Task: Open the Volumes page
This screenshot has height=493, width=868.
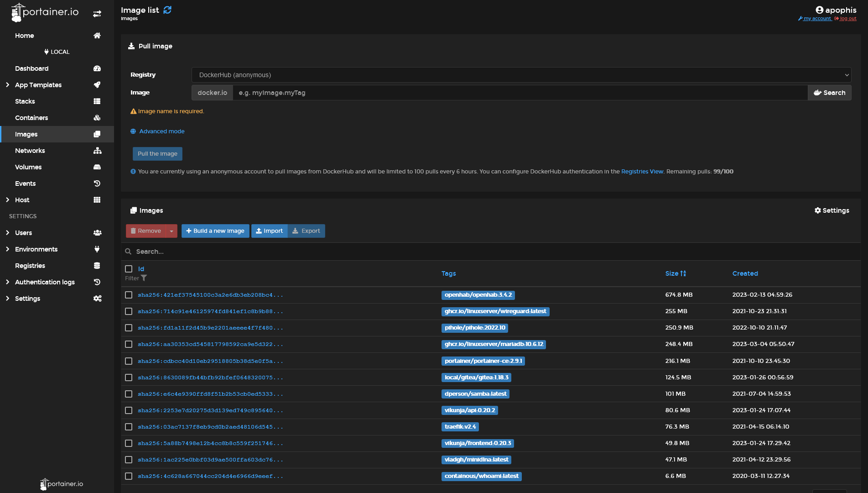Action: click(x=57, y=167)
